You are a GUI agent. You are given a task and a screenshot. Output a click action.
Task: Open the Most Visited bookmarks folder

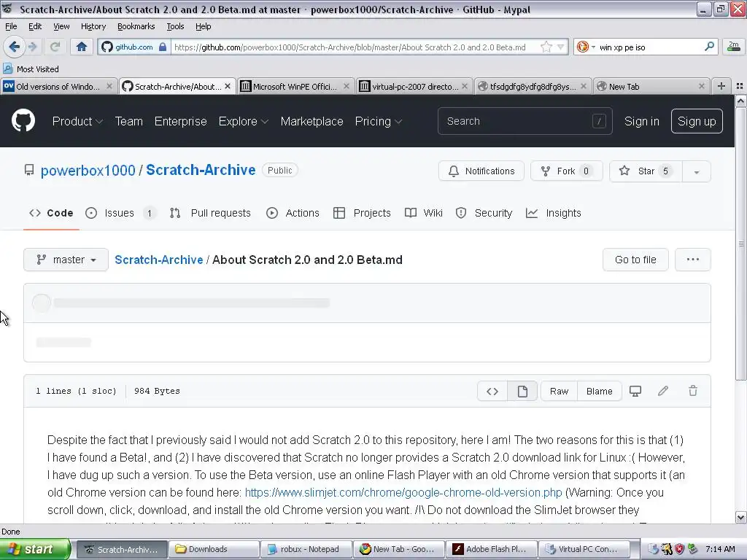point(31,69)
